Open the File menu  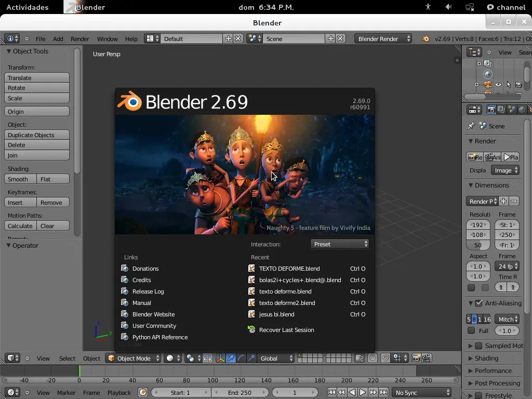pyautogui.click(x=41, y=38)
